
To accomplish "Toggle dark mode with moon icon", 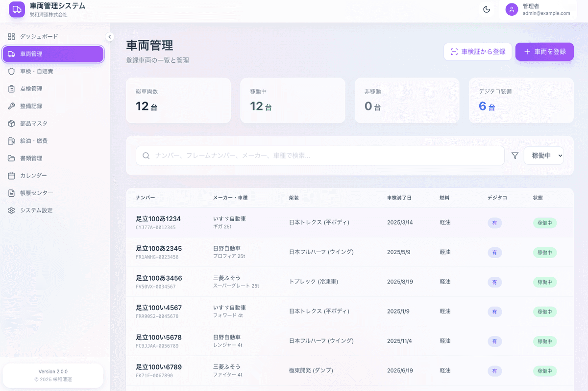I will click(487, 9).
